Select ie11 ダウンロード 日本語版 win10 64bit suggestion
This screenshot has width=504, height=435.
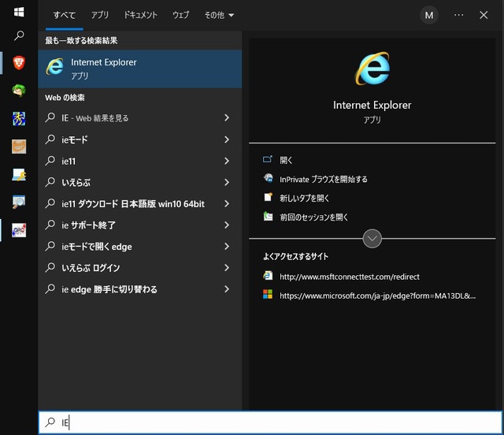point(140,203)
